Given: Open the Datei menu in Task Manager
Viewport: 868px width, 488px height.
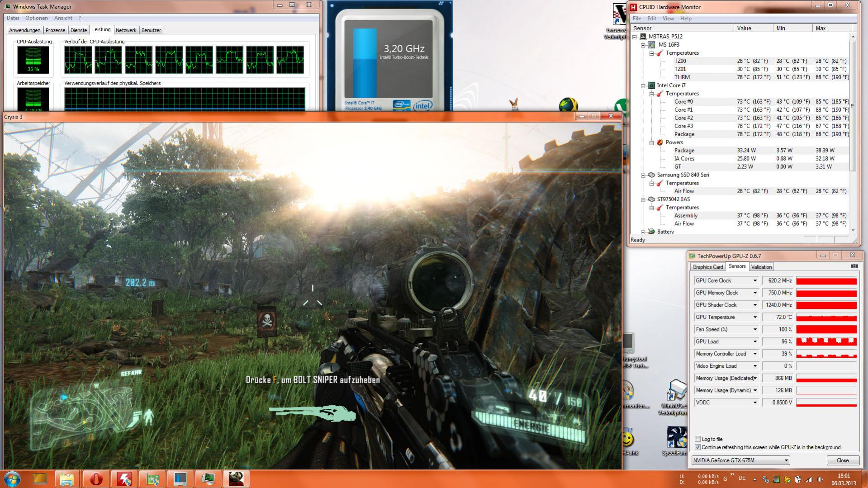Looking at the screenshot, I should (x=13, y=18).
